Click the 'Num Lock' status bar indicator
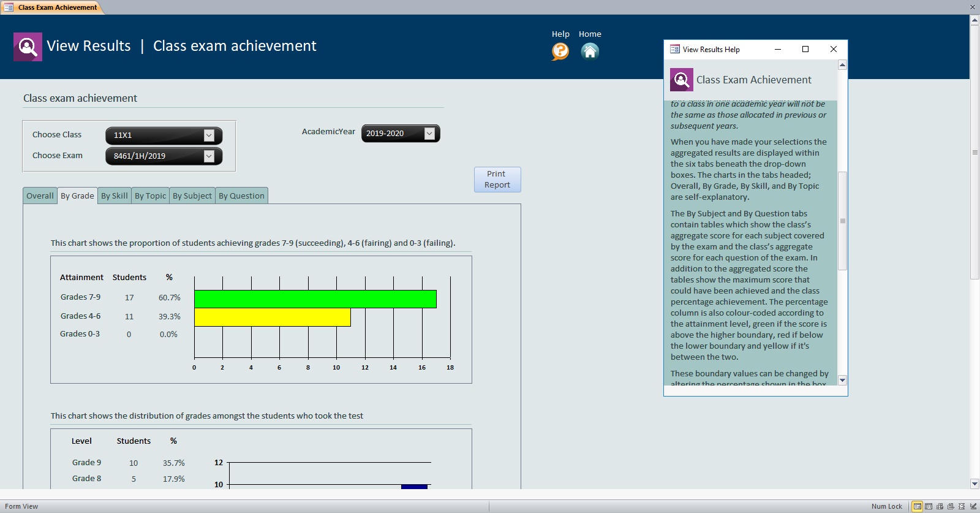The height and width of the screenshot is (513, 980). click(887, 507)
